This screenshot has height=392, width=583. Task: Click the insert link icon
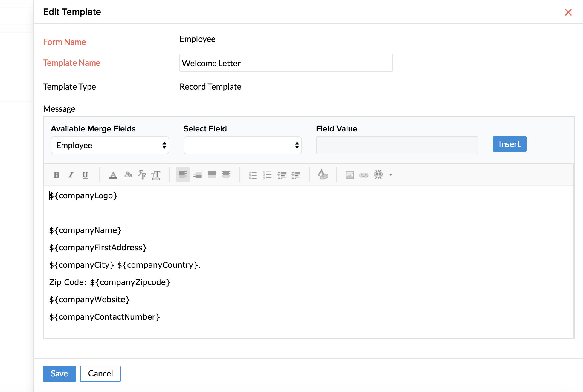(x=364, y=175)
